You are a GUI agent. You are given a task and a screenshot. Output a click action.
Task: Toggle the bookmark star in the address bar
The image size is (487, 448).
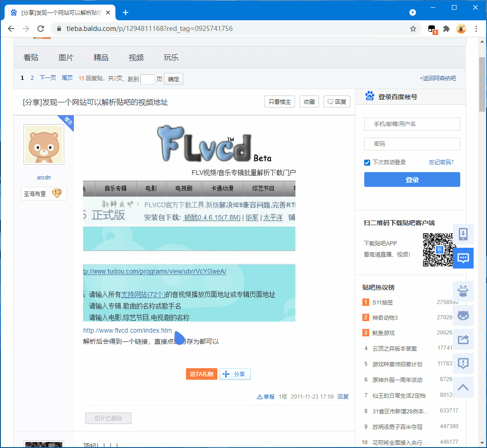413,28
